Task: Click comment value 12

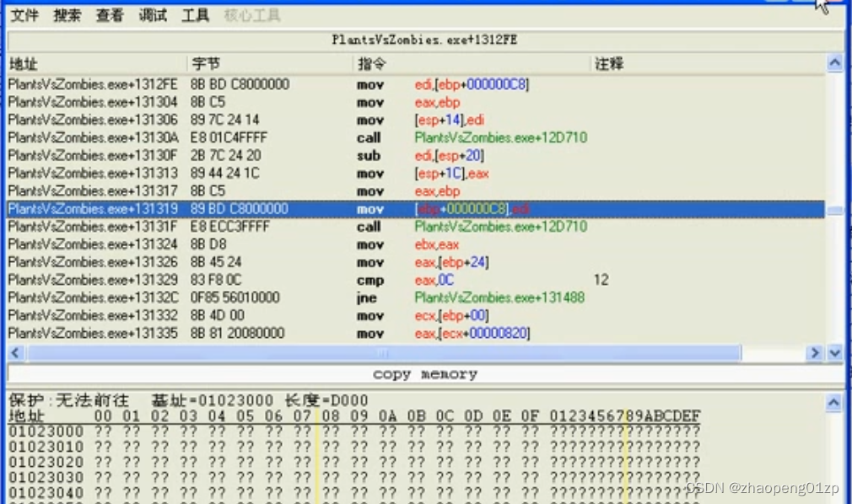Action: tap(601, 280)
